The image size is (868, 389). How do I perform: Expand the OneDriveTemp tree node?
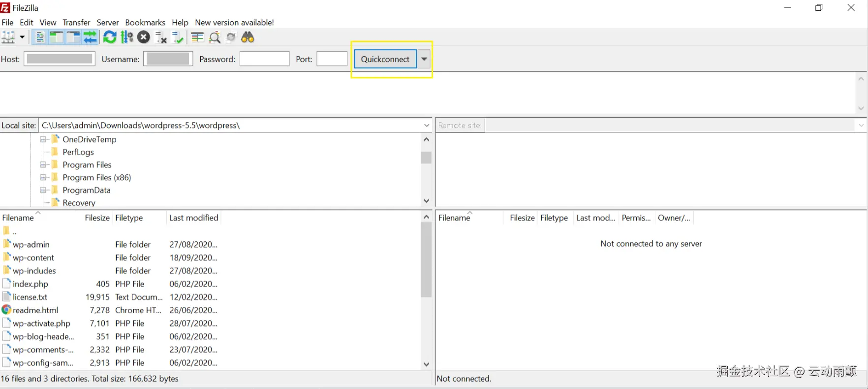coord(43,139)
